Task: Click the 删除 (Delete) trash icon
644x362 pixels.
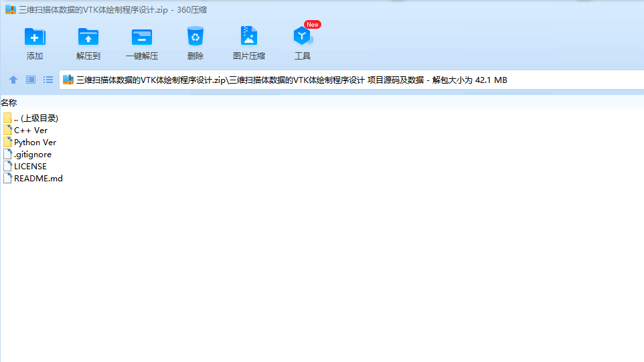Action: tap(195, 36)
